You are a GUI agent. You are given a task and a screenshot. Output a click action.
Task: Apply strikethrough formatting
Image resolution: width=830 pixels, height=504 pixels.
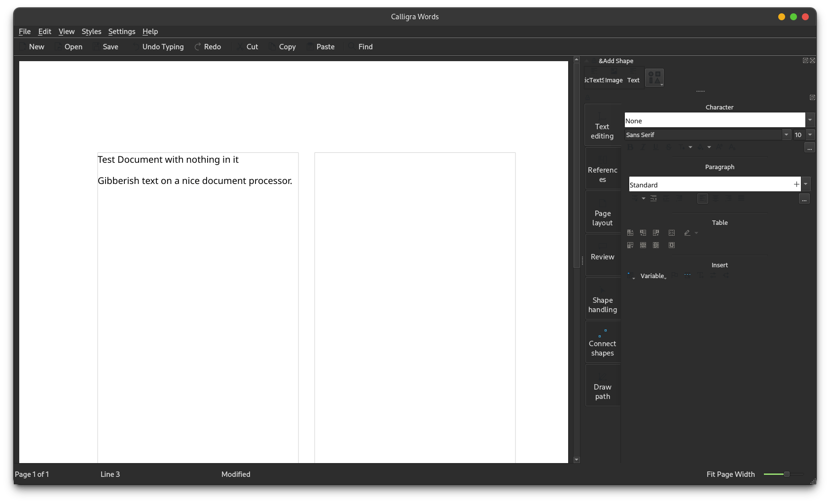[x=669, y=147]
